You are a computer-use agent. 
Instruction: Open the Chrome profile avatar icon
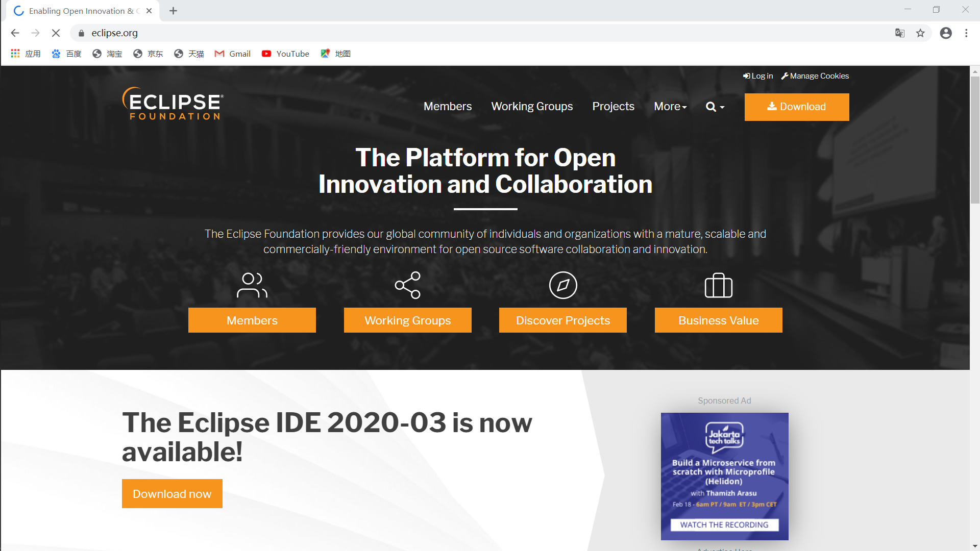click(946, 33)
